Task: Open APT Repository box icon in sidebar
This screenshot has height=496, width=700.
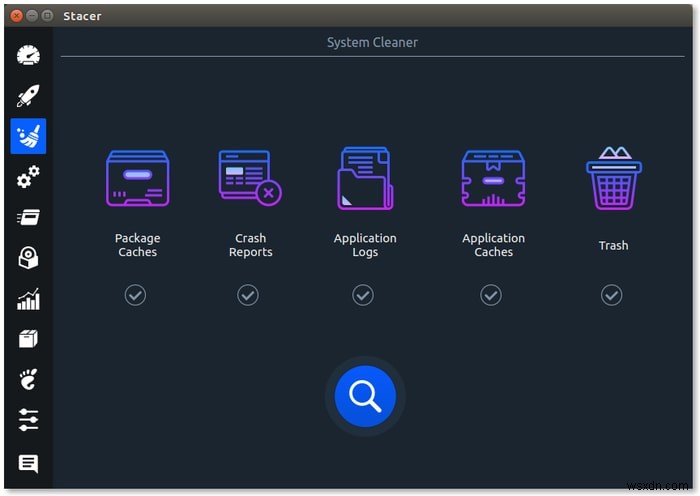Action: [x=28, y=339]
